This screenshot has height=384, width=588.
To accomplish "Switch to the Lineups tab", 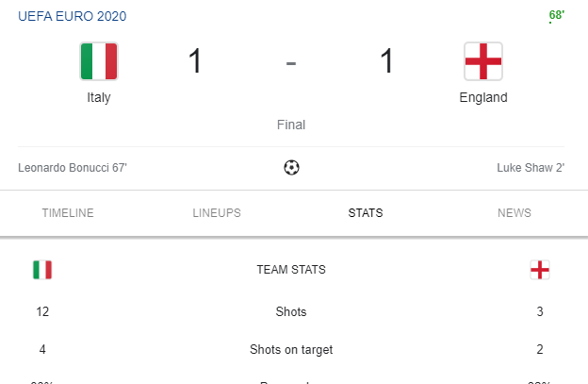I will coord(217,213).
